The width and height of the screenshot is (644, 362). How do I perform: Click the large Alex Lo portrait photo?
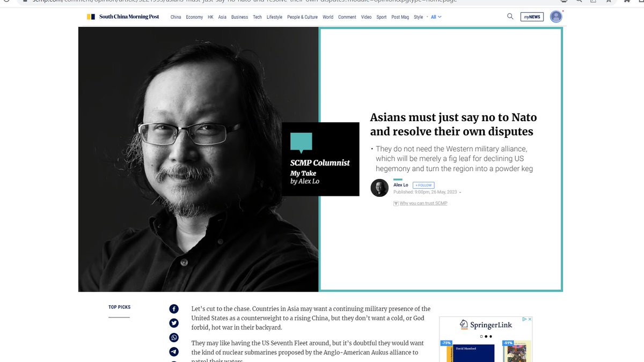pos(199,159)
